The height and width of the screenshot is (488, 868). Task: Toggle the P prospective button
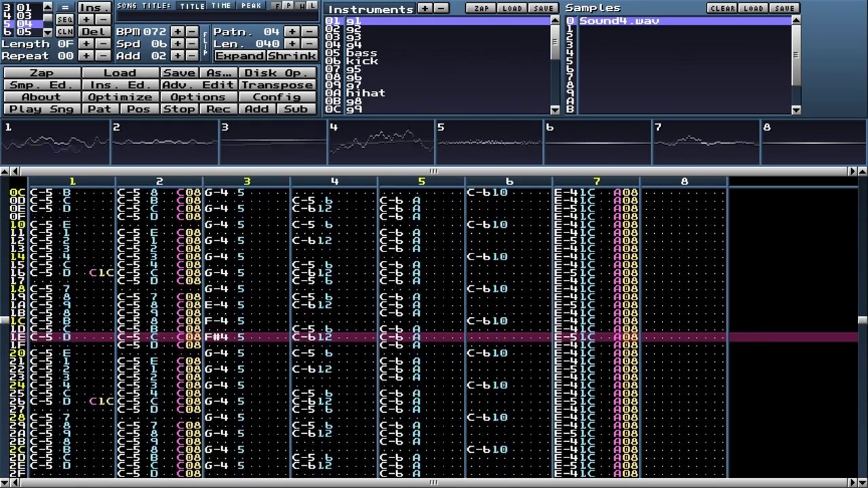click(288, 5)
